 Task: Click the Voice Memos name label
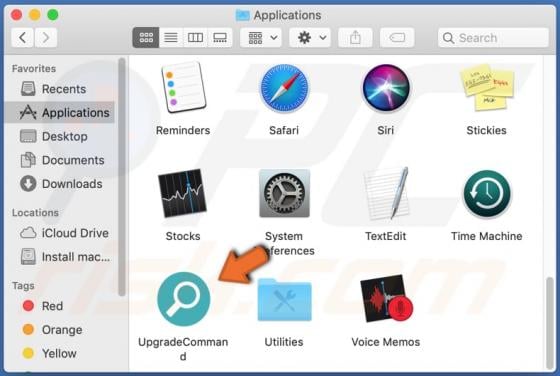[x=386, y=342]
